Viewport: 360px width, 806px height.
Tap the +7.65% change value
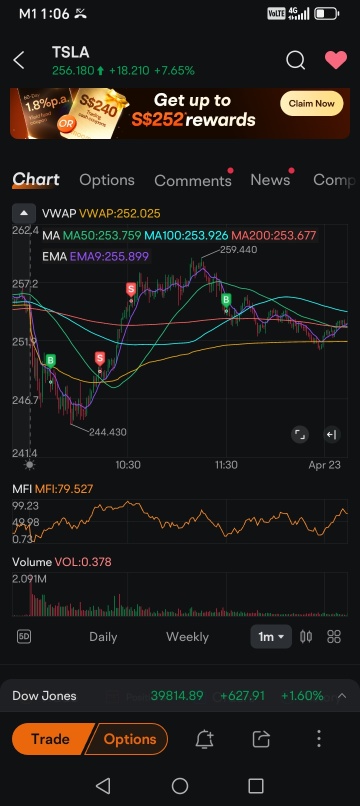pos(174,71)
